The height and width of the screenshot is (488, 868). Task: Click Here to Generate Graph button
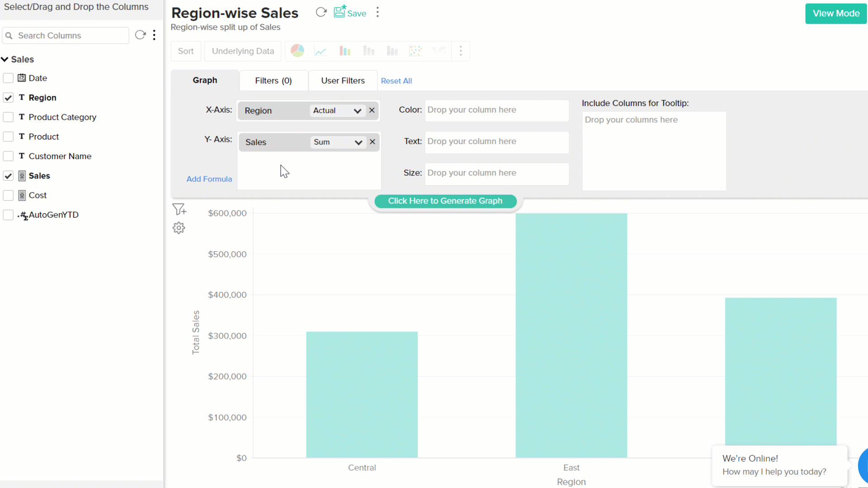445,201
